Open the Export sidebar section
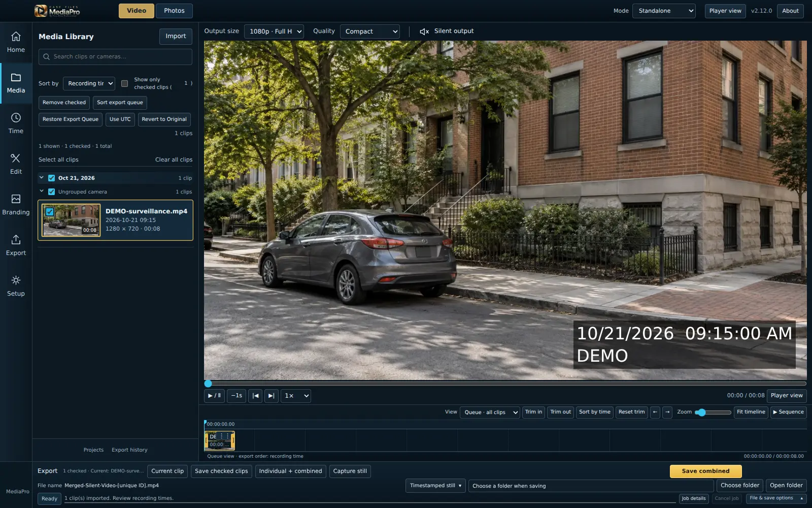The width and height of the screenshot is (812, 508). 16,246
